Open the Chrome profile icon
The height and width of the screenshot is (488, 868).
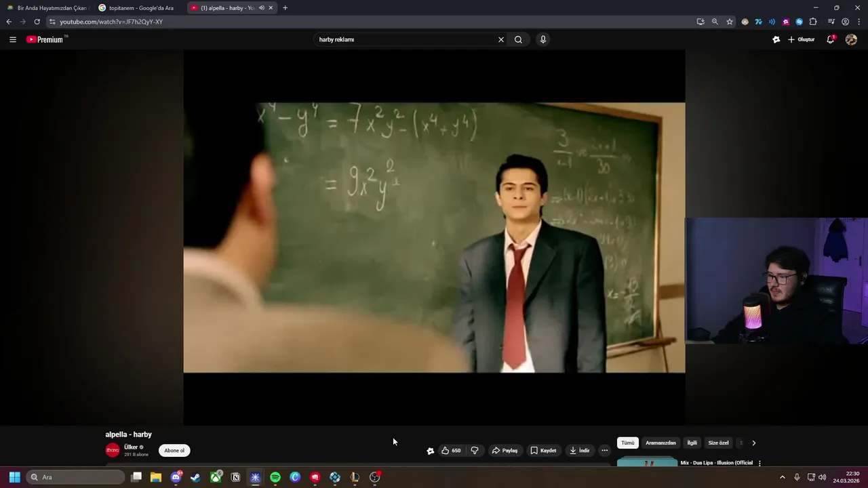click(x=845, y=22)
